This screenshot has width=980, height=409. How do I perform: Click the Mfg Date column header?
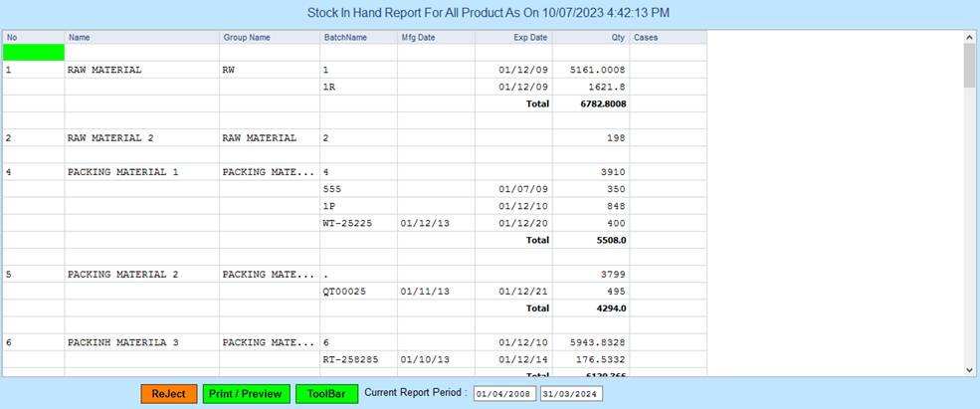click(x=435, y=38)
